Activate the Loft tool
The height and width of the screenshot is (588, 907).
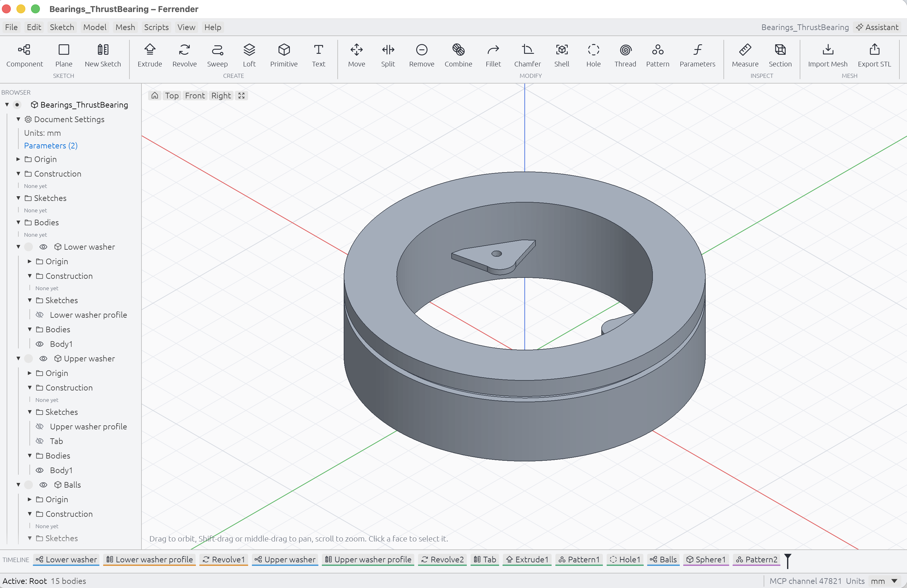249,55
